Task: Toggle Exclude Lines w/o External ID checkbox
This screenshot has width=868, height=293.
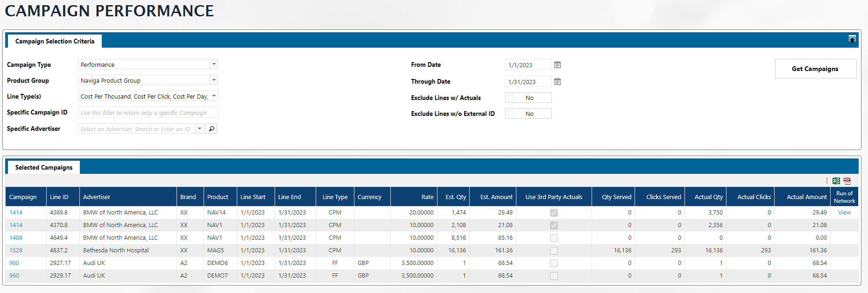Action: coord(511,114)
